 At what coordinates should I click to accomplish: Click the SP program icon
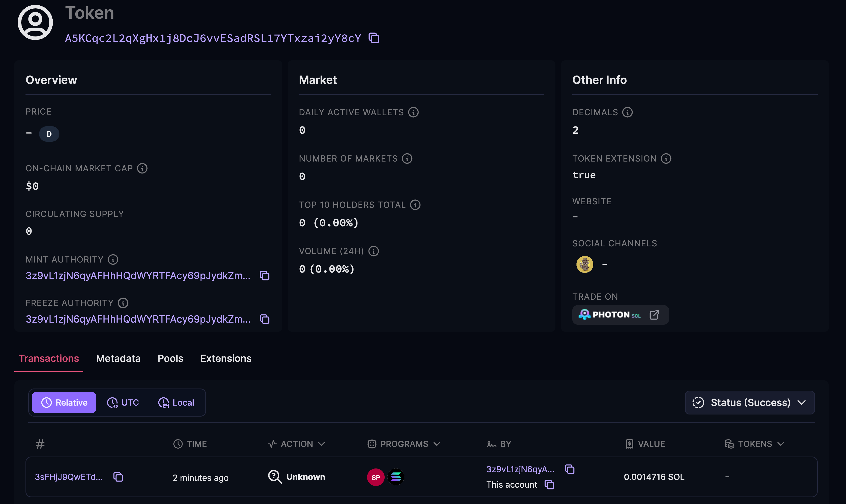click(376, 477)
